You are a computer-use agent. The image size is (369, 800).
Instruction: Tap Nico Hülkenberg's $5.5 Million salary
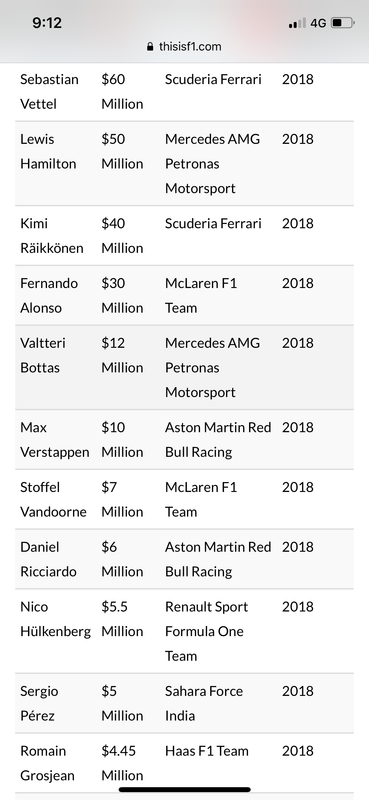(122, 619)
